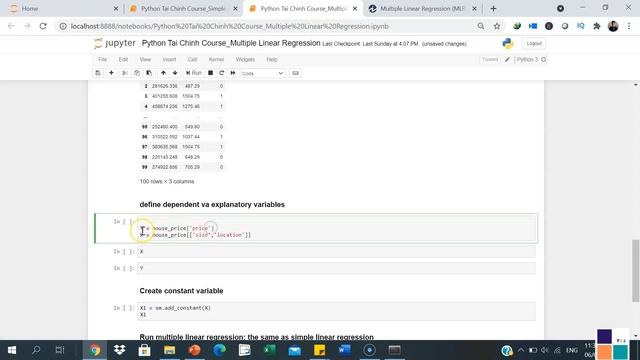Click the page vertical scrollbar
The height and width of the screenshot is (360, 640).
pyautogui.click(x=636, y=271)
